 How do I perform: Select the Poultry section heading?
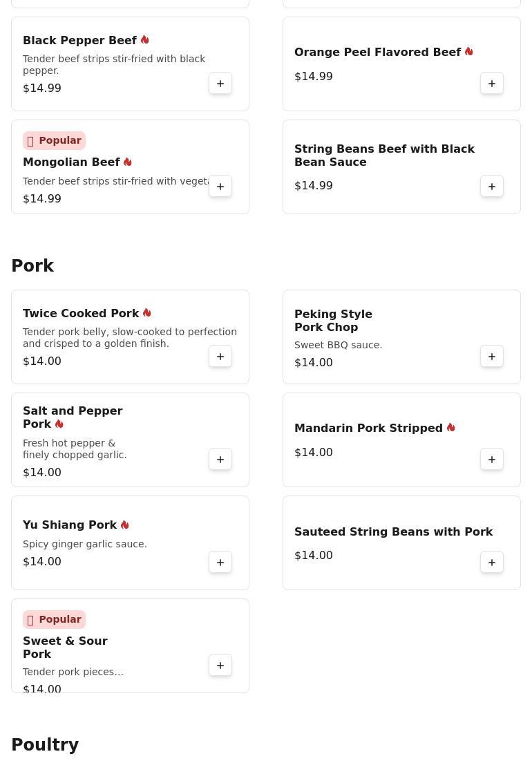point(45,745)
